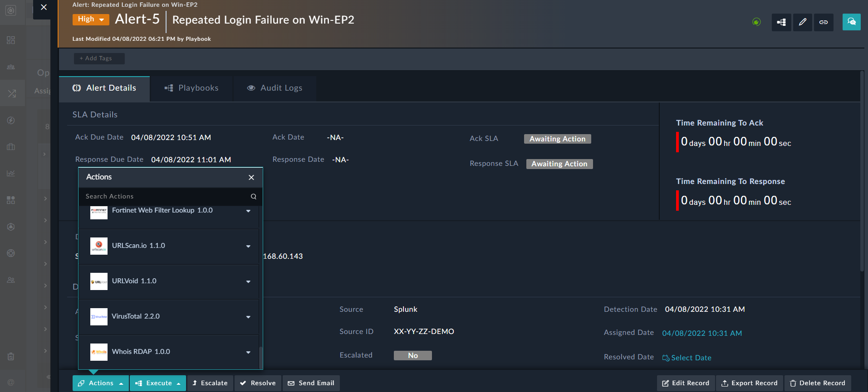The image size is (868, 392).
Task: Click the Detection Date 04/08/2022 10:31 AM value
Action: pyautogui.click(x=705, y=309)
